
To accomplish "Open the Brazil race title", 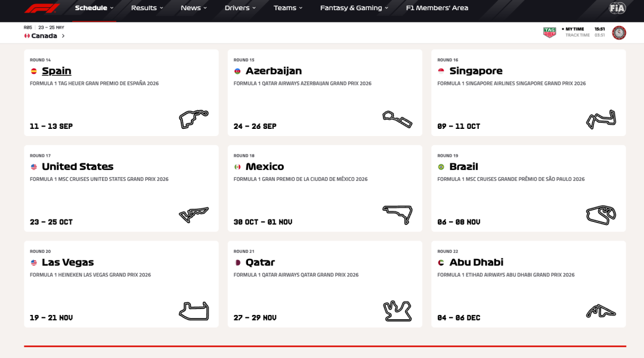I will (464, 166).
